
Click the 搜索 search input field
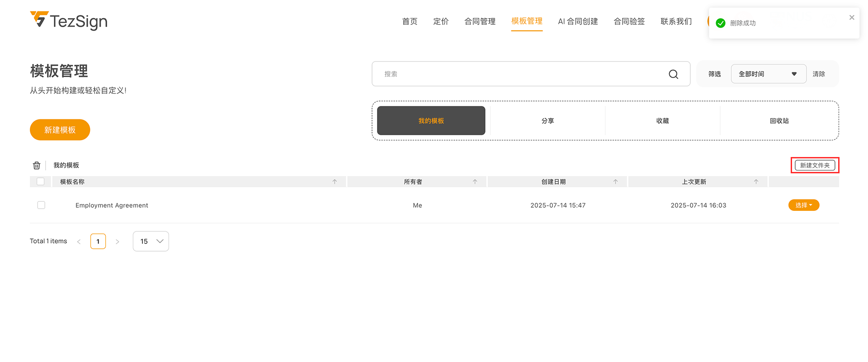(x=520, y=74)
